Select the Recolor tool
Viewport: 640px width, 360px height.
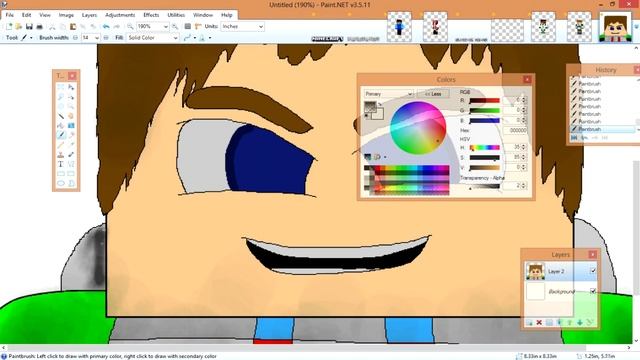pyautogui.click(x=71, y=154)
